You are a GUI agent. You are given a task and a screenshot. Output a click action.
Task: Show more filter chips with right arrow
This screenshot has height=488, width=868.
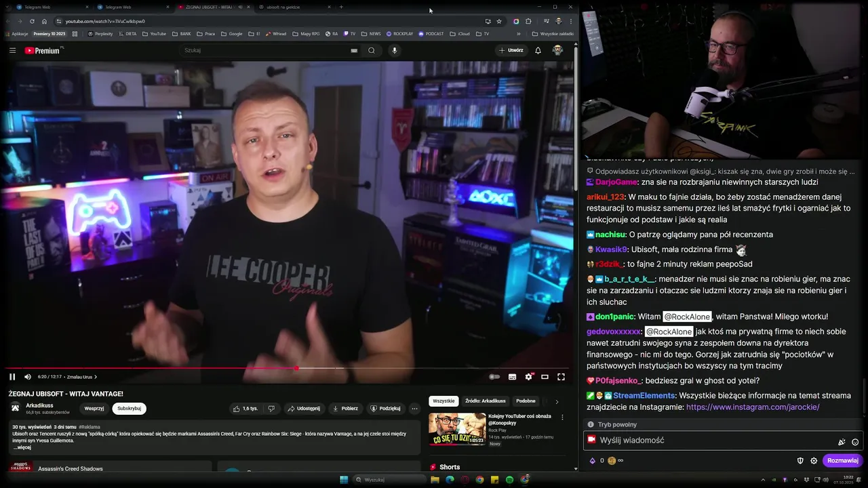point(557,401)
